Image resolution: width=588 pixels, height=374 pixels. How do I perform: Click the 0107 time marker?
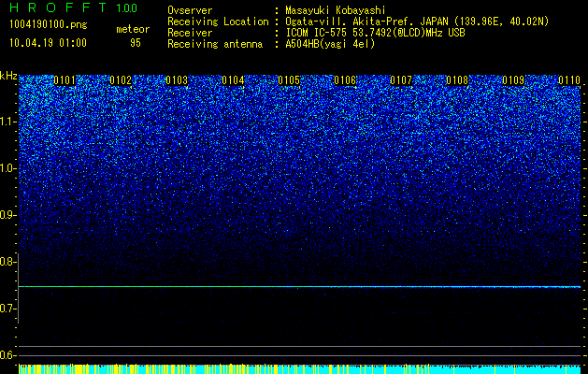click(x=401, y=80)
